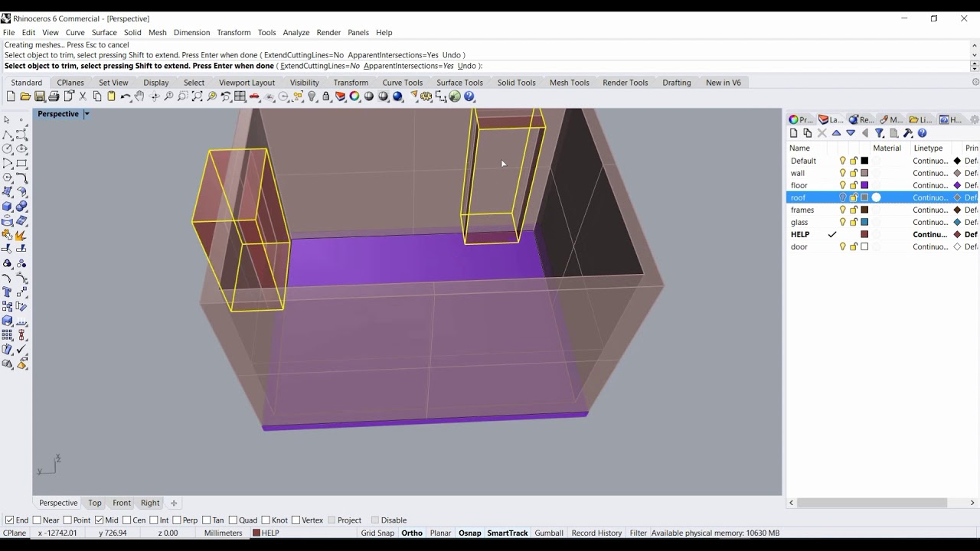
Task: Toggle Ortho in the status bar
Action: coord(412,533)
